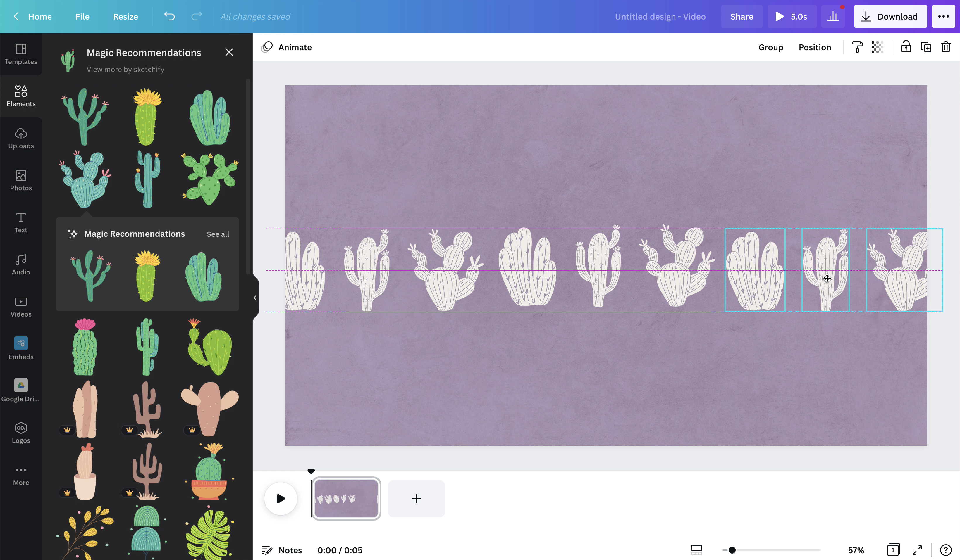Toggle fullscreen presentation mode icon
The height and width of the screenshot is (560, 960).
coord(917,550)
